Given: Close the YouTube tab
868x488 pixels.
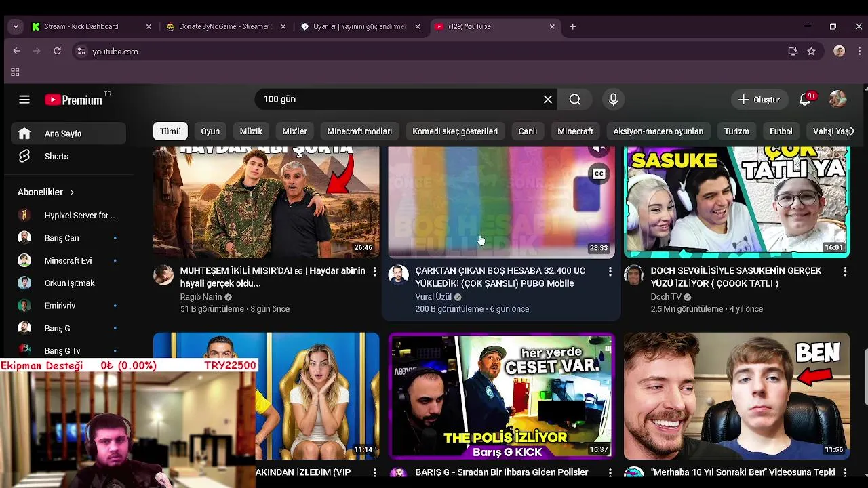Looking at the screenshot, I should 552,26.
